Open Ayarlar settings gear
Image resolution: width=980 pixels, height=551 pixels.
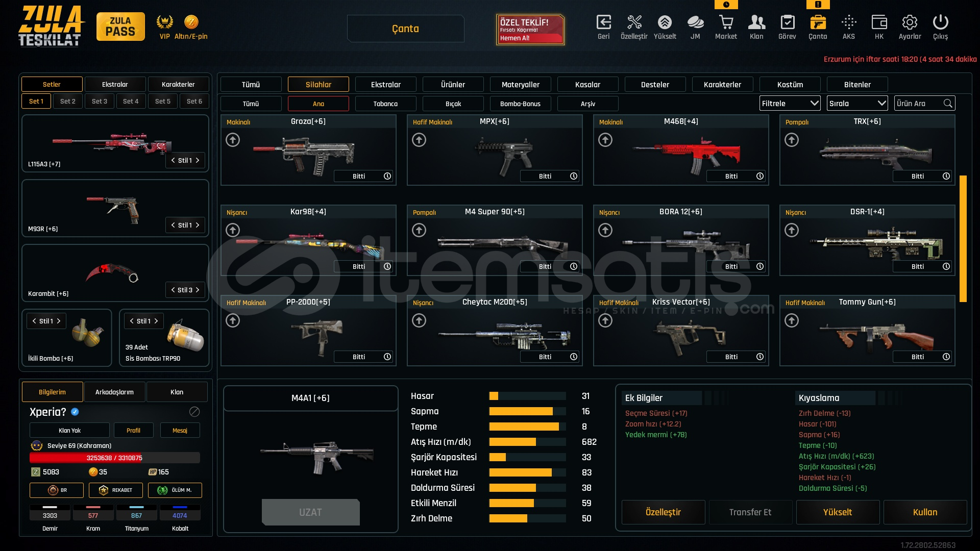pyautogui.click(x=910, y=22)
